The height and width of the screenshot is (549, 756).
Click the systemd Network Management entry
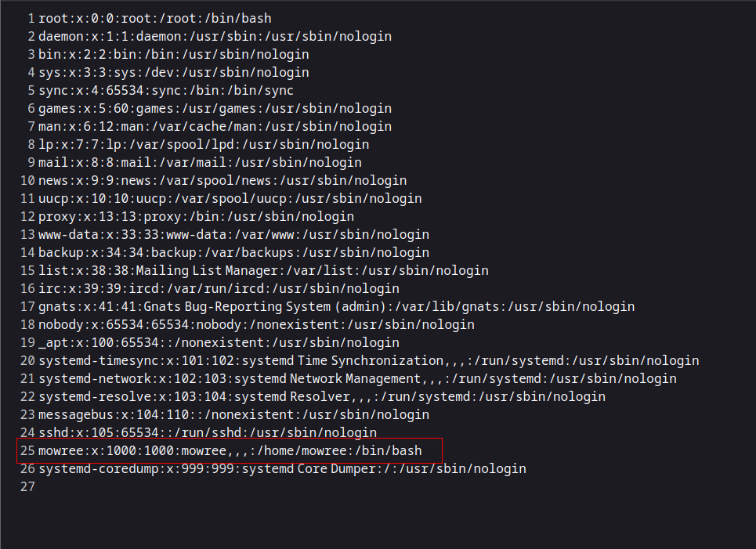point(327,378)
